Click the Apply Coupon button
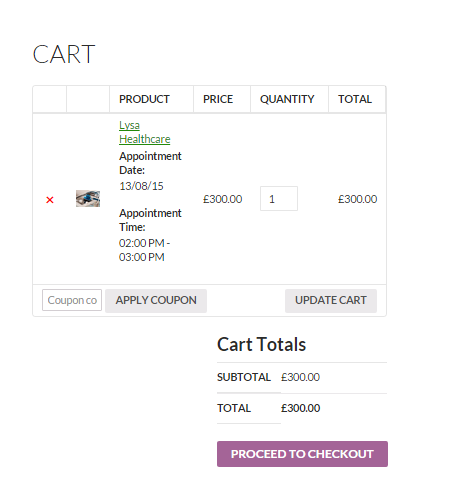The width and height of the screenshot is (471, 479). point(156,300)
